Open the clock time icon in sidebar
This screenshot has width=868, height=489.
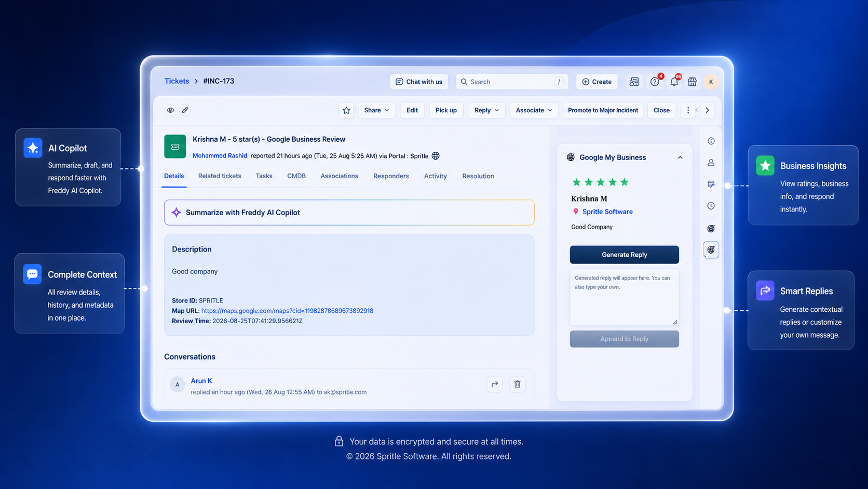pyautogui.click(x=711, y=206)
